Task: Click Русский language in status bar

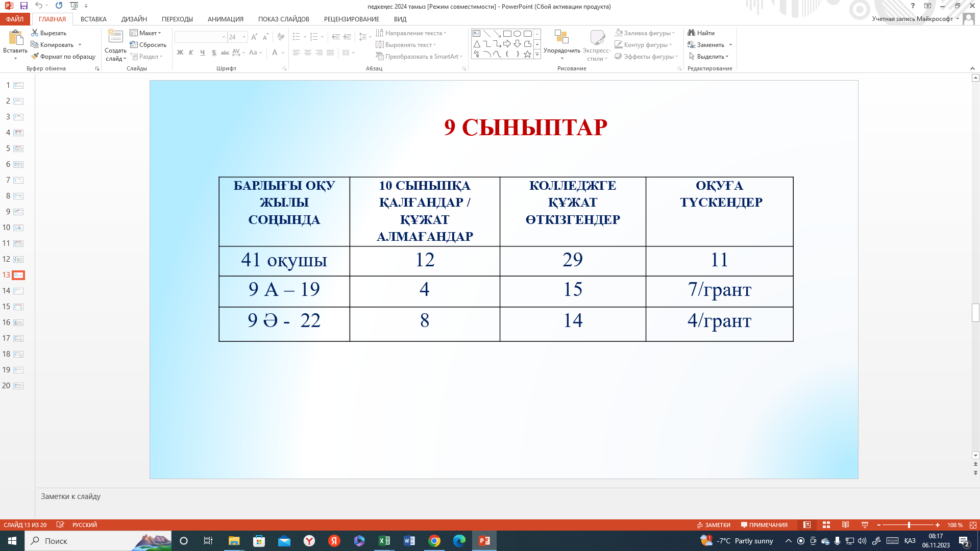Action: [x=85, y=525]
